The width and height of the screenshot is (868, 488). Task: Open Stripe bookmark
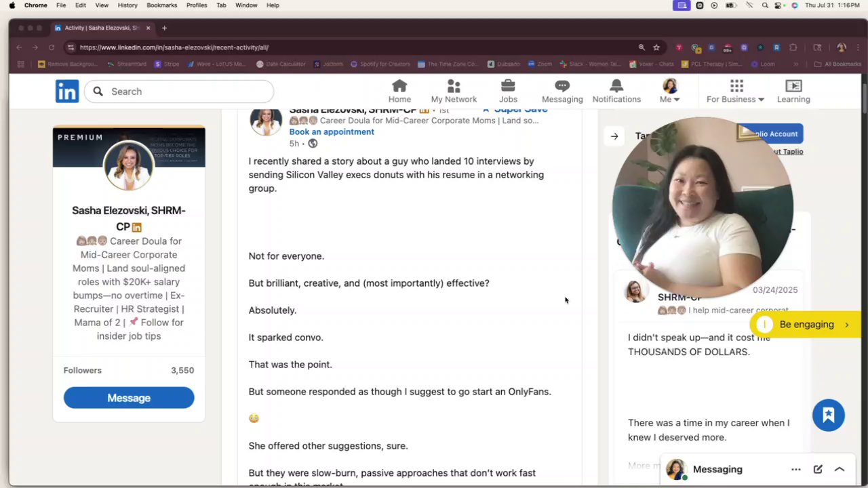point(167,64)
